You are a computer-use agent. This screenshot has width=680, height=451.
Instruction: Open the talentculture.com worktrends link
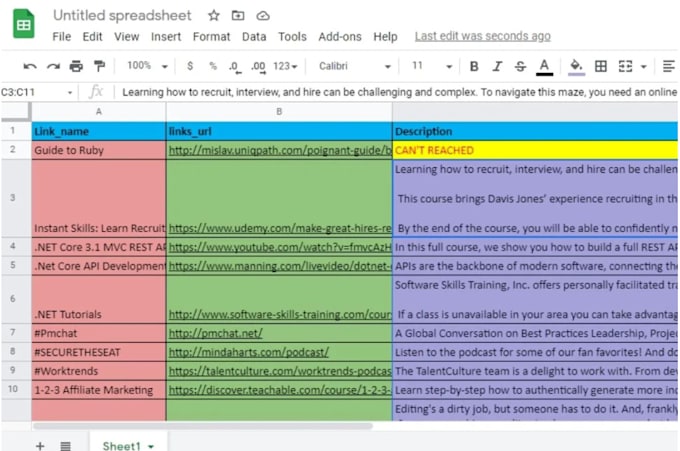[x=280, y=371]
